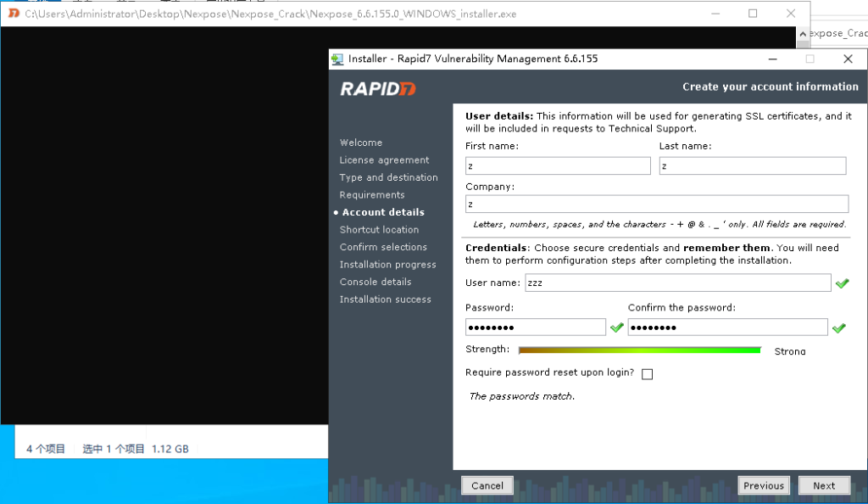Click the Confirm the password field
Viewport: 868px width, 504px height.
727,328
